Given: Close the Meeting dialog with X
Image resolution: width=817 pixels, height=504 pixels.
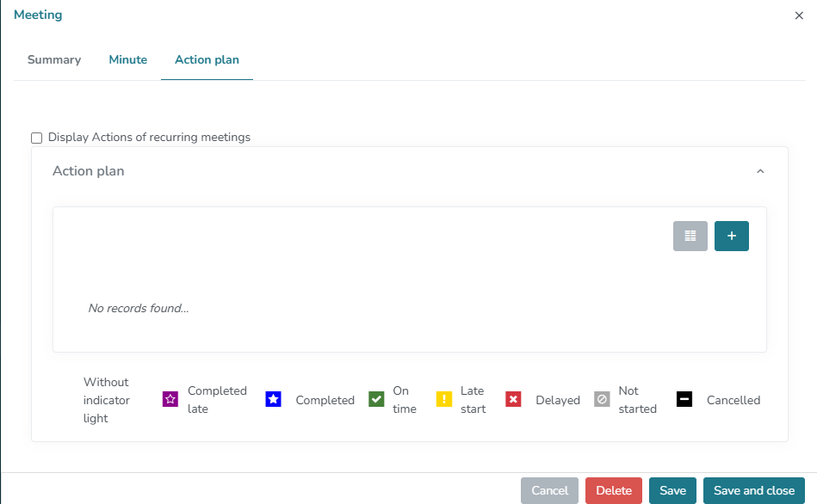Looking at the screenshot, I should (799, 15).
